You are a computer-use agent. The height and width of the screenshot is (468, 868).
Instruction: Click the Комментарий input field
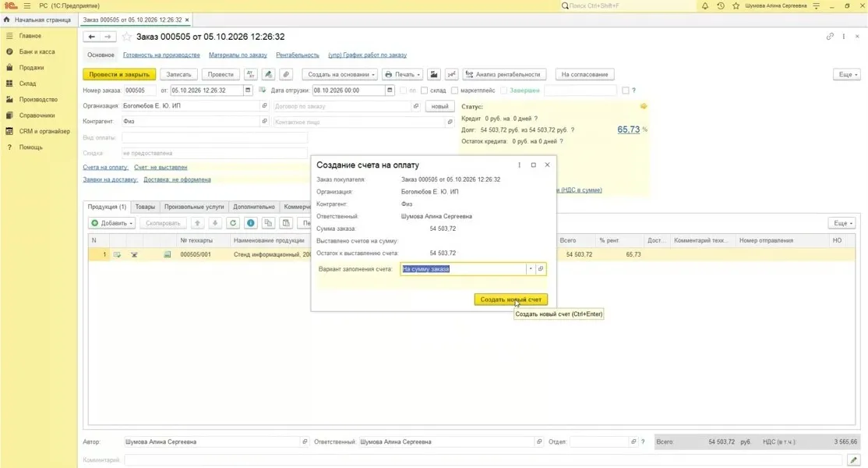click(483, 460)
